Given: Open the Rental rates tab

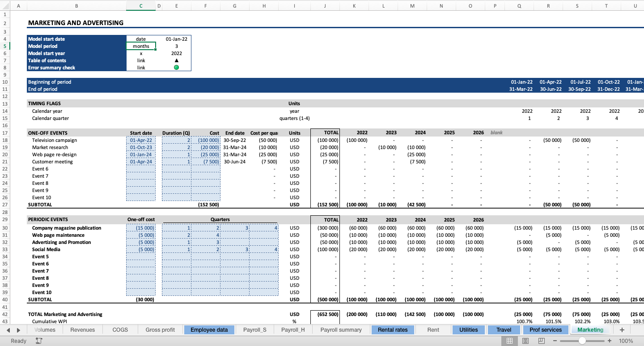Looking at the screenshot, I should [x=393, y=330].
